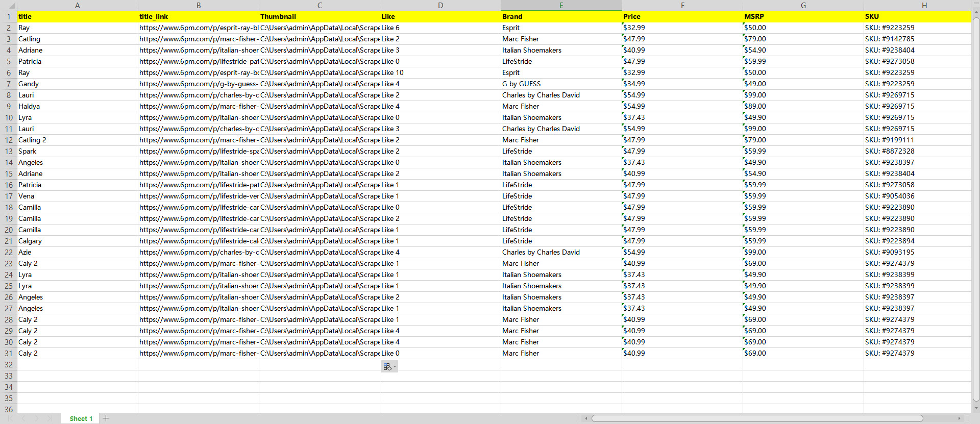Select the '$34.99' price cell

682,84
